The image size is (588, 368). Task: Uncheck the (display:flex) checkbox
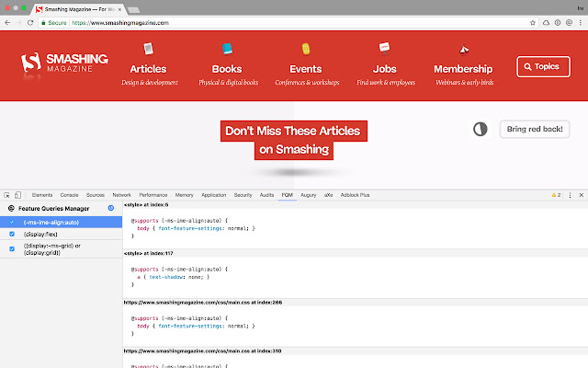(12, 234)
